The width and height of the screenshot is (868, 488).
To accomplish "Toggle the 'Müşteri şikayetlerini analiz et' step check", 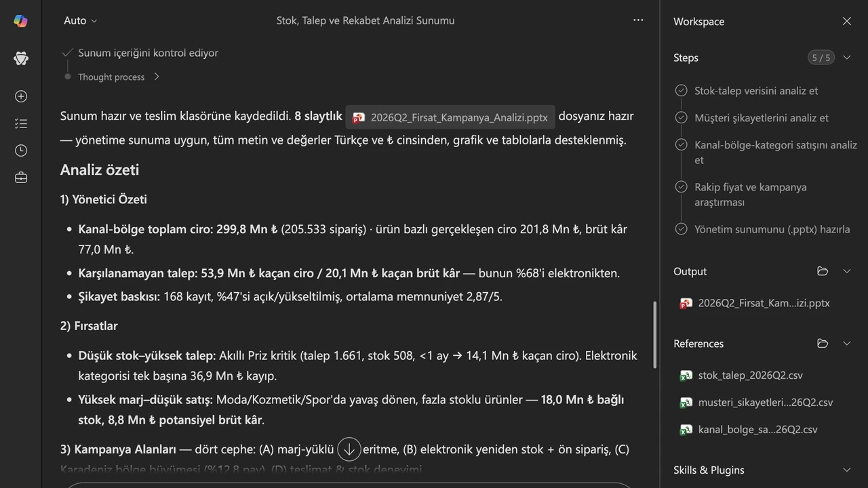I will click(681, 118).
